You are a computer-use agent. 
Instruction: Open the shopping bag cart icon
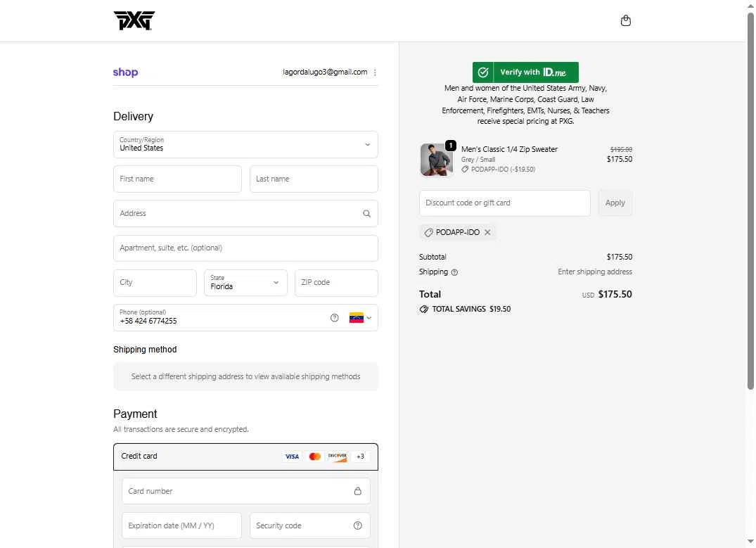coord(626,20)
